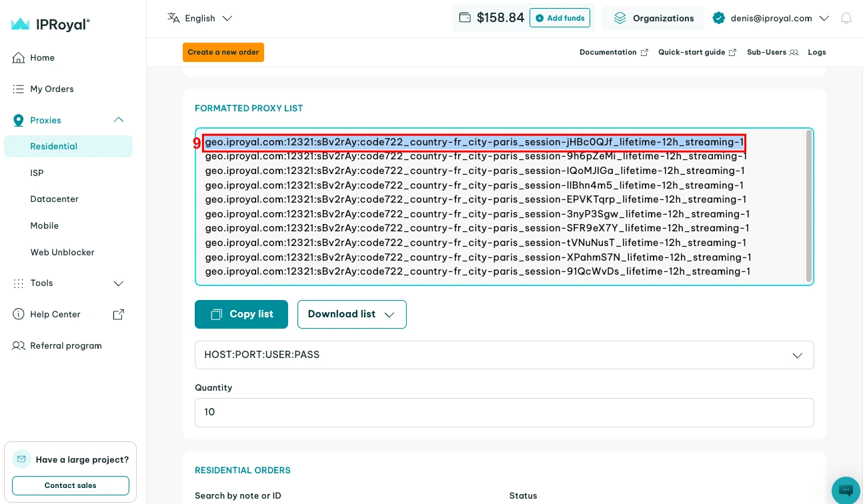Viewport: 863px width, 504px height.
Task: Open the Documentation link
Action: pos(614,53)
